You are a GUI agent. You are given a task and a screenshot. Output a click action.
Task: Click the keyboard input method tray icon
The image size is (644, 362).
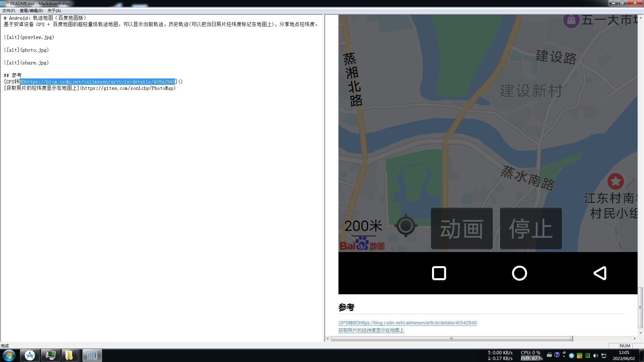click(549, 355)
